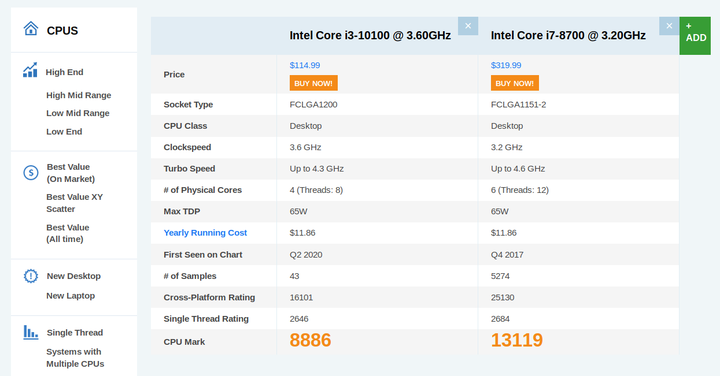
Task: Click the socket value FCLGA1200
Action: click(x=314, y=105)
